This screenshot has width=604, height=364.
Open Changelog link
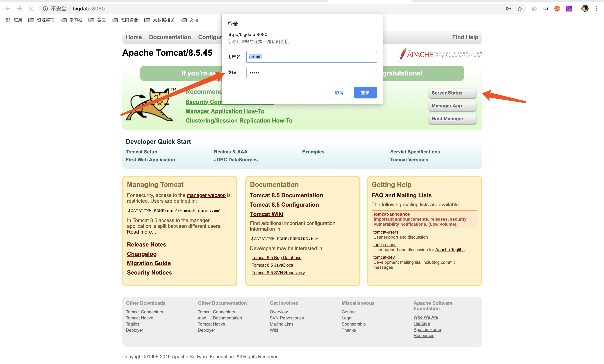point(142,254)
